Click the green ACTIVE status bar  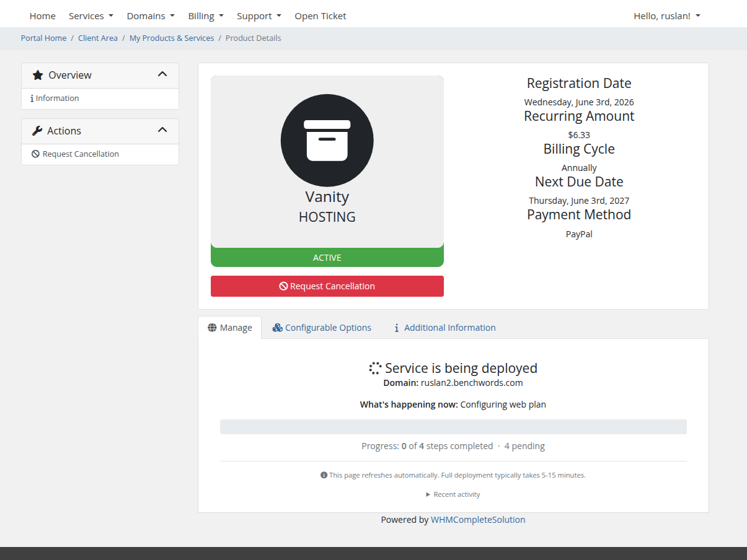327,258
